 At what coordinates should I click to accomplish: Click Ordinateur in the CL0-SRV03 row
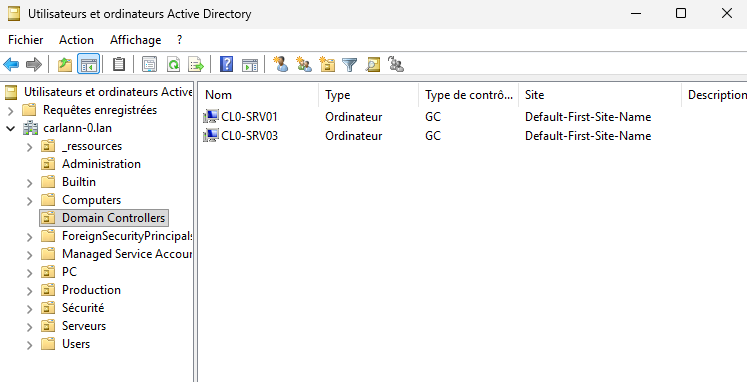coord(353,136)
